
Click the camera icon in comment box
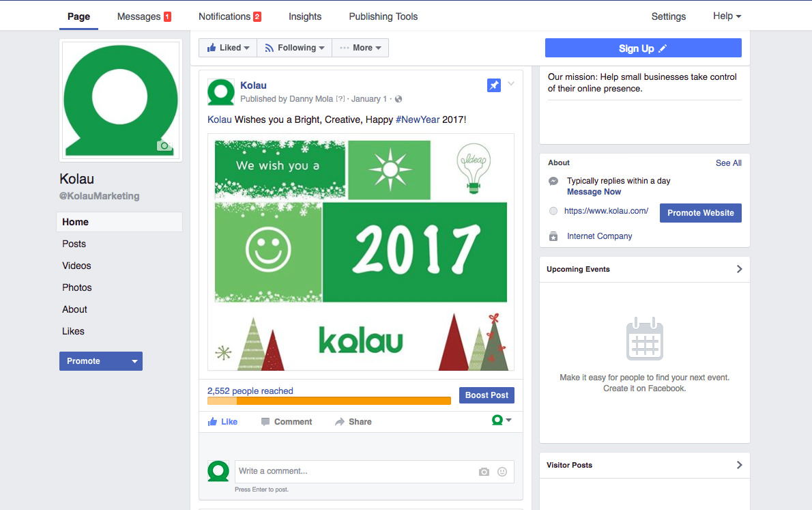click(484, 472)
